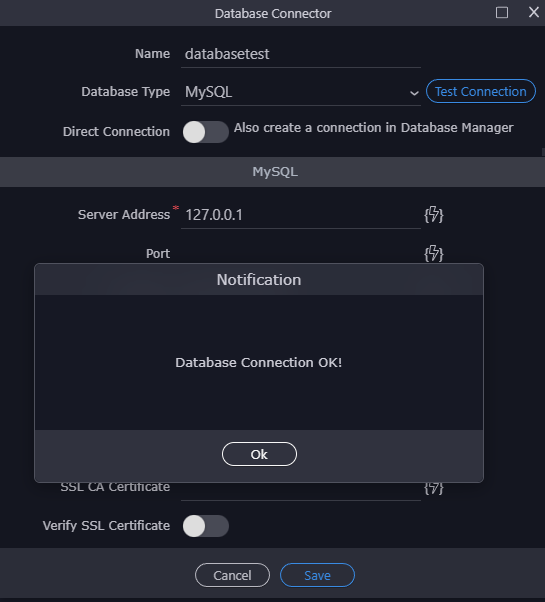This screenshot has height=602, width=545.
Task: Save the database connection
Action: pyautogui.click(x=317, y=575)
